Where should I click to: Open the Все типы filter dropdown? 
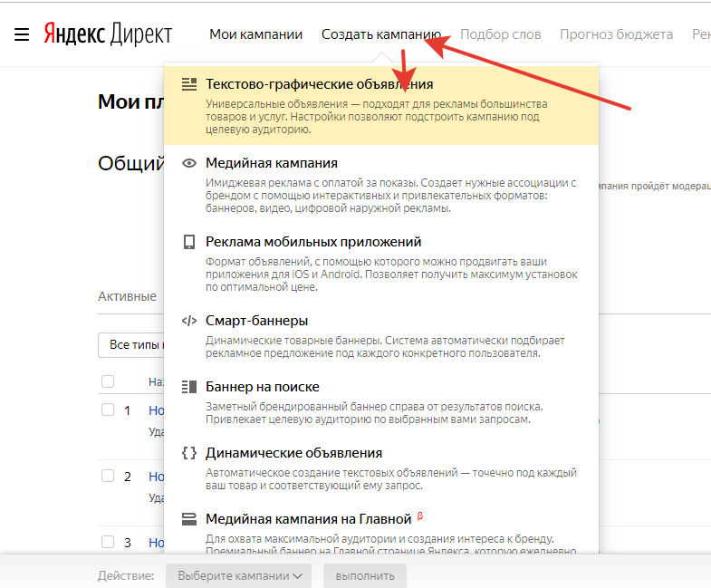coord(131,345)
